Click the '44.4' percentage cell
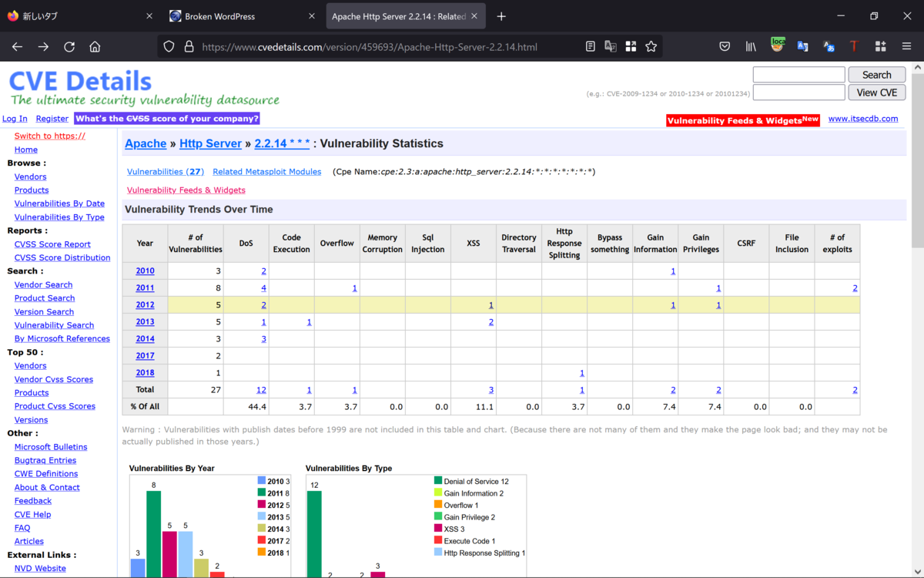Viewport: 924px width, 578px height. coord(246,406)
